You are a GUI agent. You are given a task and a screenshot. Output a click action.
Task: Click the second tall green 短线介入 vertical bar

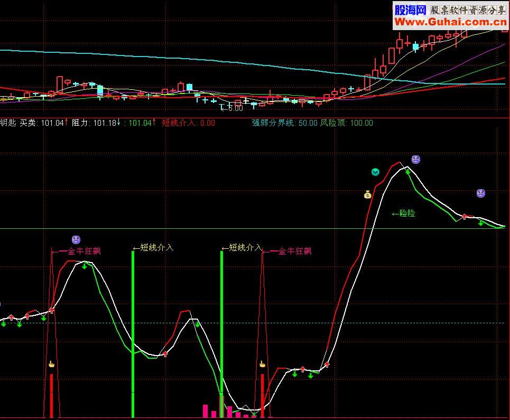(x=221, y=334)
